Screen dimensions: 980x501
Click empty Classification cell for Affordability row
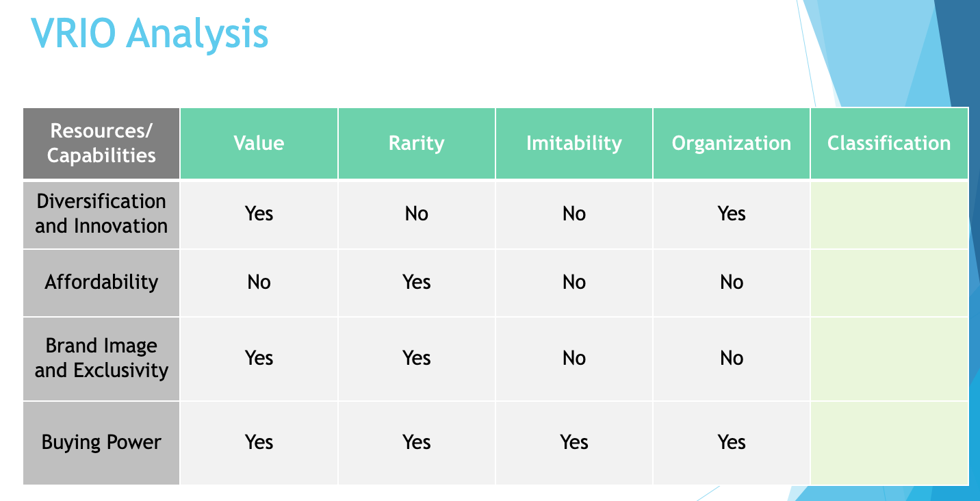pyautogui.click(x=889, y=283)
